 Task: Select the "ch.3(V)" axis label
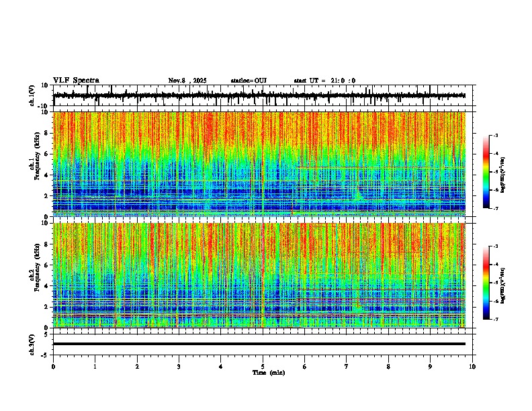click(x=32, y=345)
